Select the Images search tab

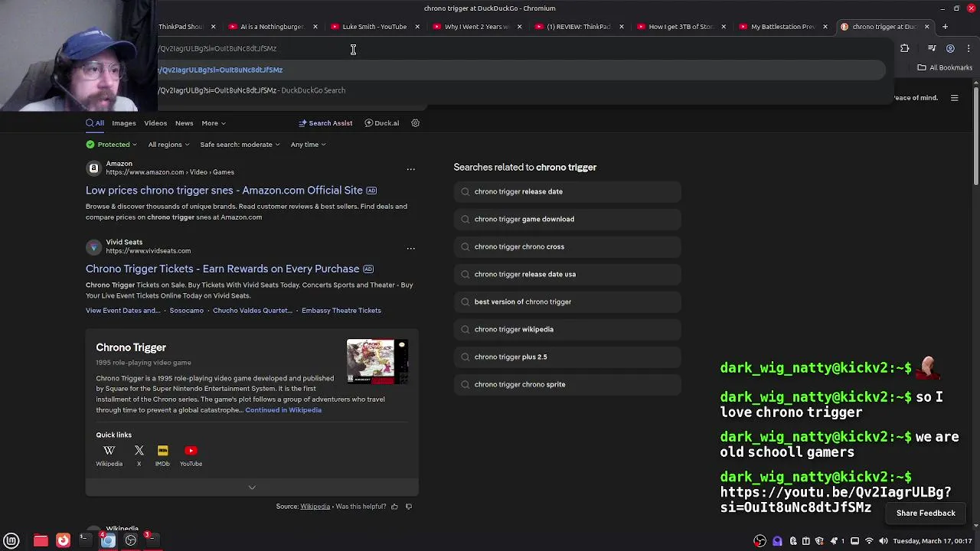pyautogui.click(x=123, y=123)
